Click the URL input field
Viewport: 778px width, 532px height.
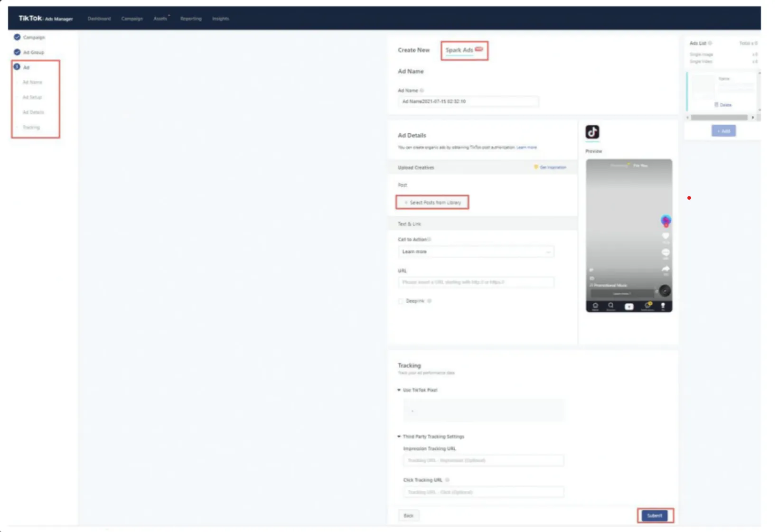point(476,282)
